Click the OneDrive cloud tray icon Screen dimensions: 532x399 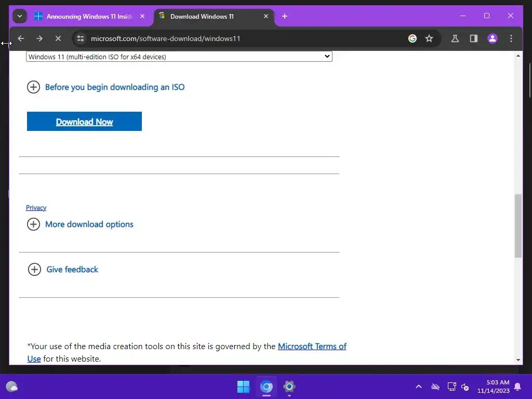pos(435,387)
